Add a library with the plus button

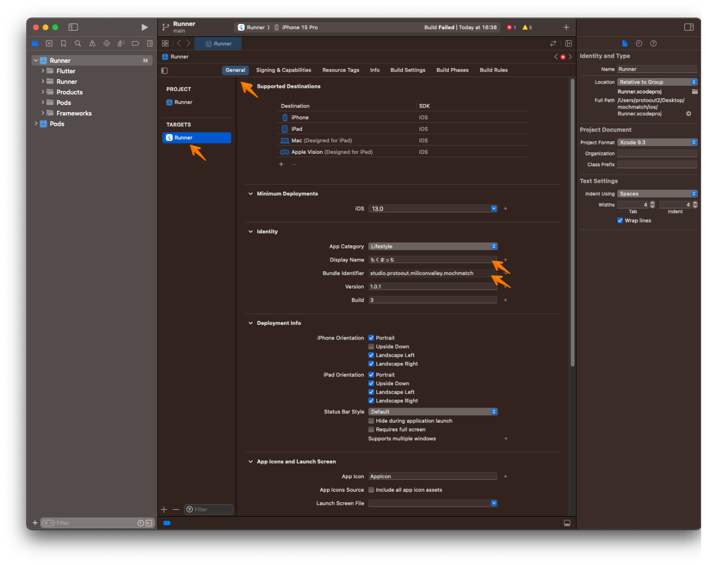pyautogui.click(x=566, y=27)
